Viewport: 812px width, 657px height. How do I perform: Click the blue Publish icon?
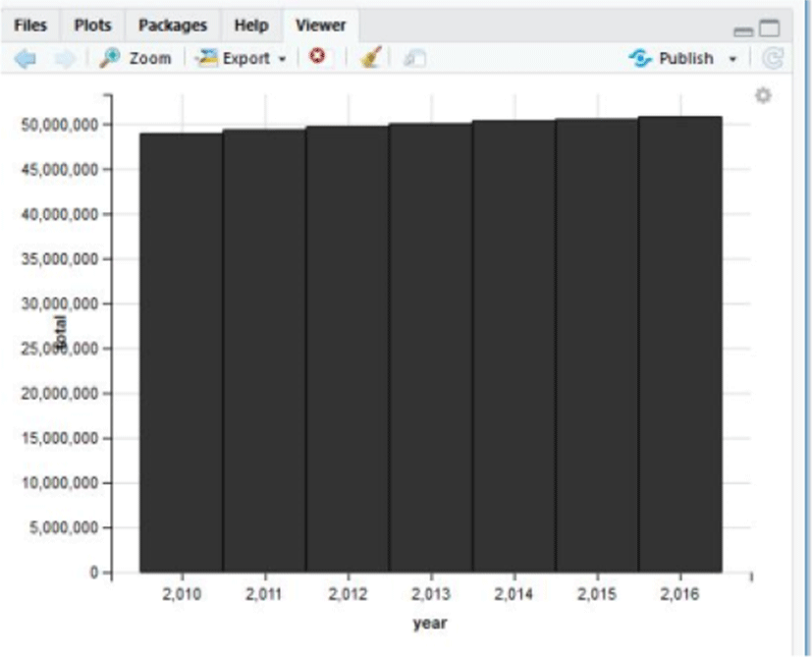(640, 58)
